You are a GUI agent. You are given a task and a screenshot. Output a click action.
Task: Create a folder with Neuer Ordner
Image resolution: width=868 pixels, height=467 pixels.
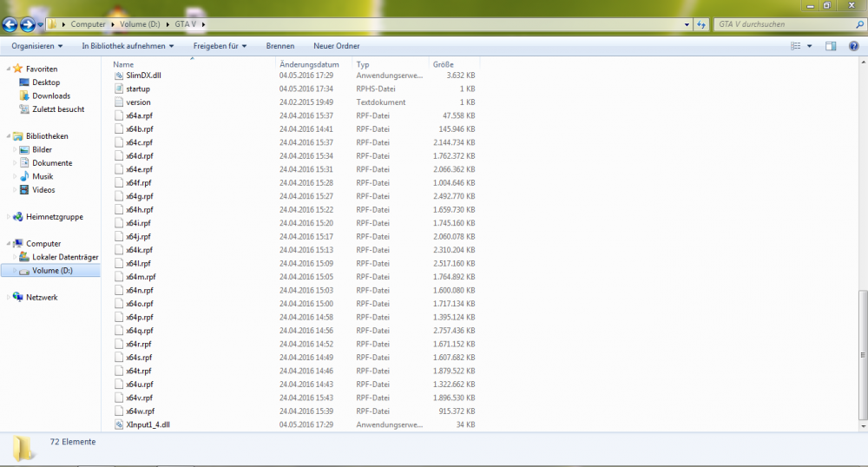(337, 46)
